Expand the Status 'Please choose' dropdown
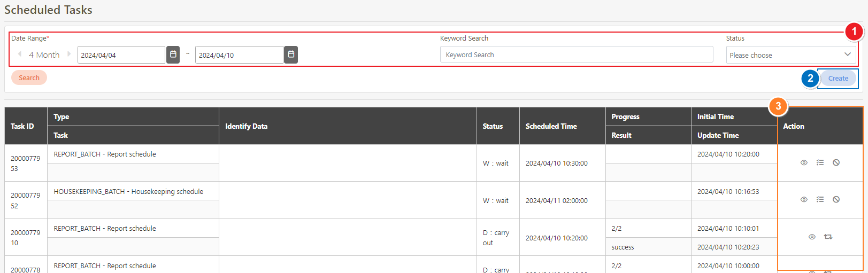This screenshot has height=273, width=868. pyautogui.click(x=790, y=55)
